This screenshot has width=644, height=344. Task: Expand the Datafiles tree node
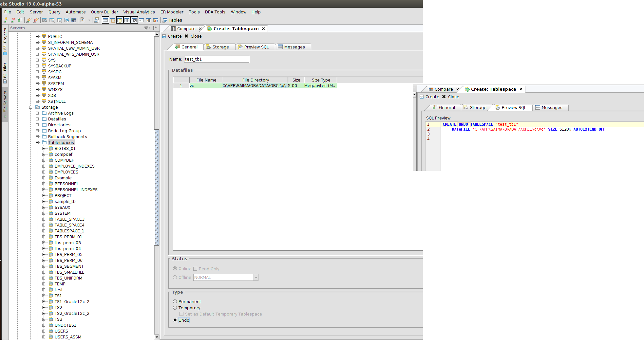click(37, 119)
